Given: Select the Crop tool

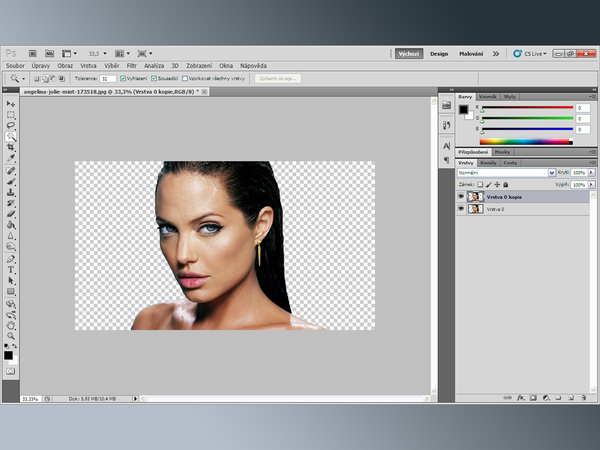Looking at the screenshot, I should [x=11, y=147].
